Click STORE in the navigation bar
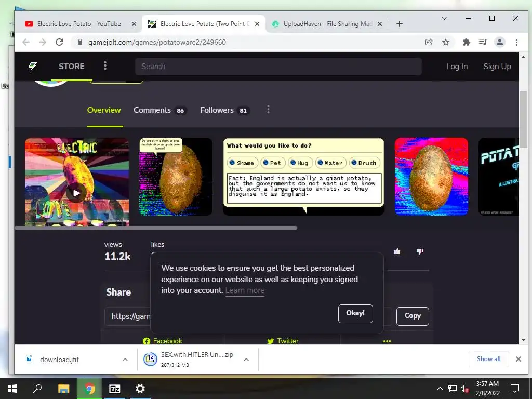This screenshot has width=532, height=399. [x=72, y=66]
